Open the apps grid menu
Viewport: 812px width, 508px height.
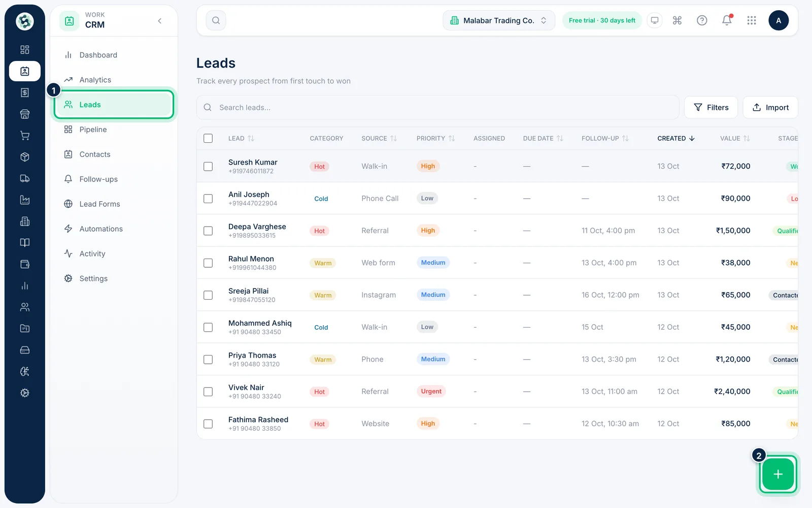(752, 20)
